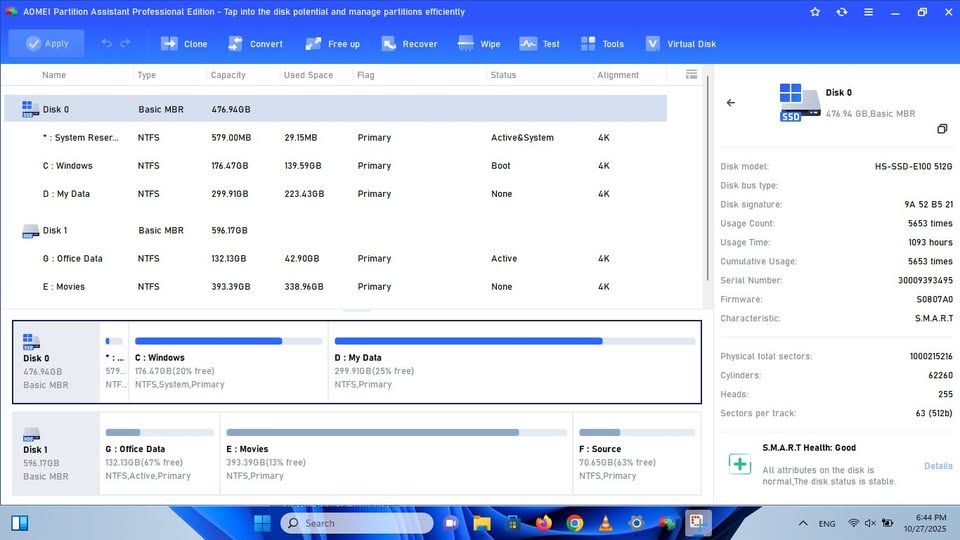Launch the Free up tool
This screenshot has height=540, width=960.
point(333,44)
